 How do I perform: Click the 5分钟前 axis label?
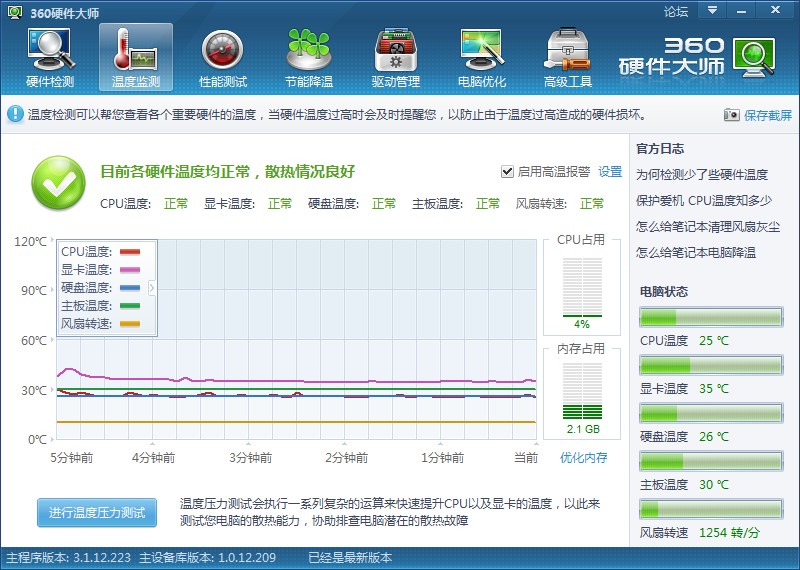pos(71,457)
